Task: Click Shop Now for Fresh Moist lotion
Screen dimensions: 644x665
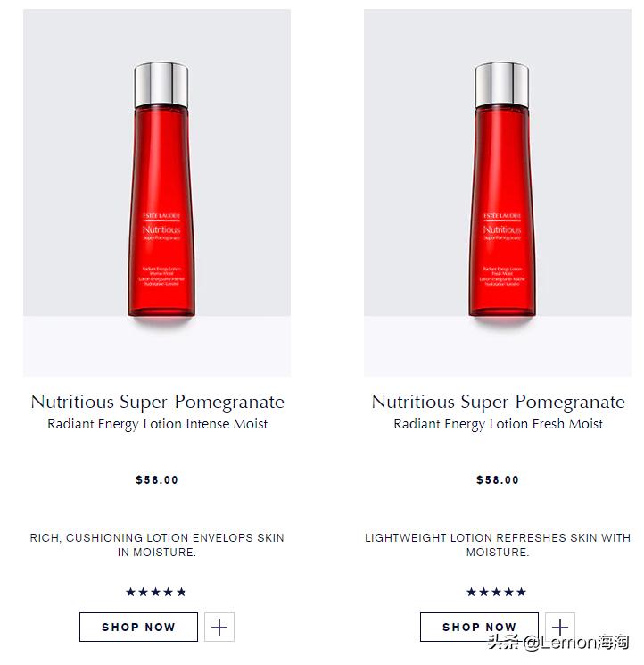Action: point(479,627)
